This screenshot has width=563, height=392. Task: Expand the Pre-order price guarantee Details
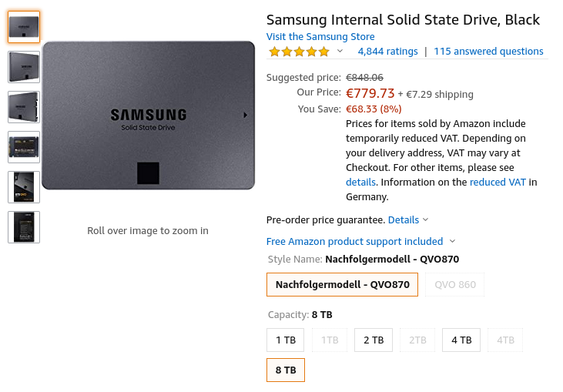[x=408, y=220]
